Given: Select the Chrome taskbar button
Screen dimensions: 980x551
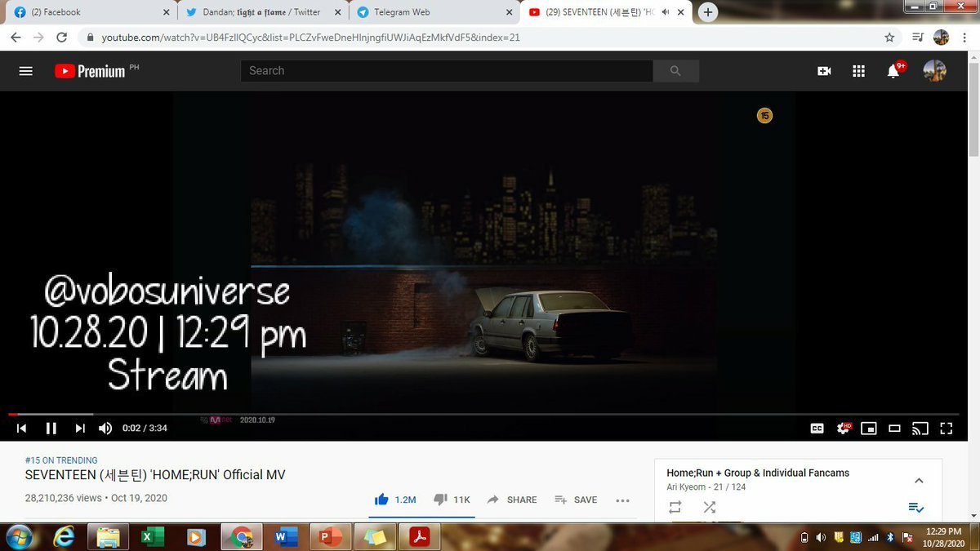Looking at the screenshot, I should coord(240,537).
